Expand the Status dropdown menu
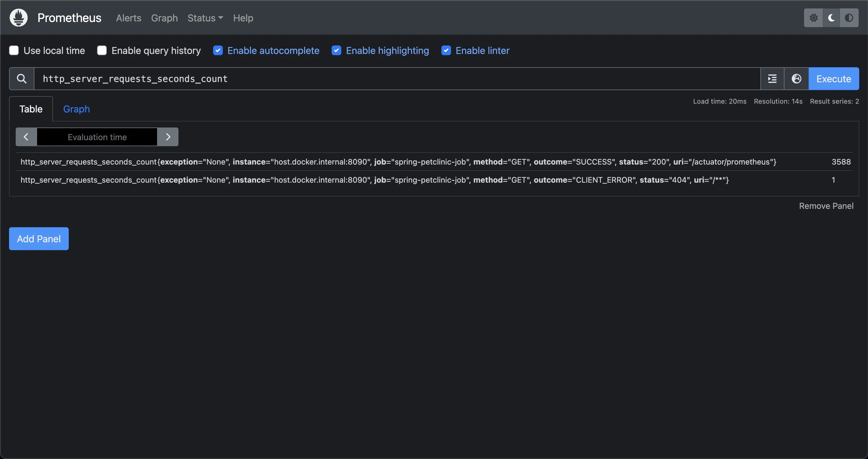 (205, 18)
